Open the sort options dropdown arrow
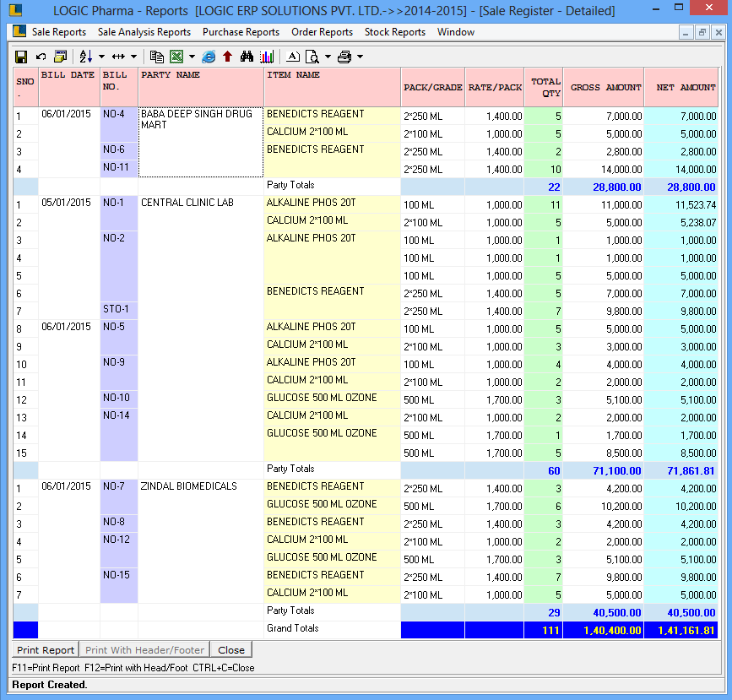Image resolution: width=732 pixels, height=700 pixels. [101, 57]
